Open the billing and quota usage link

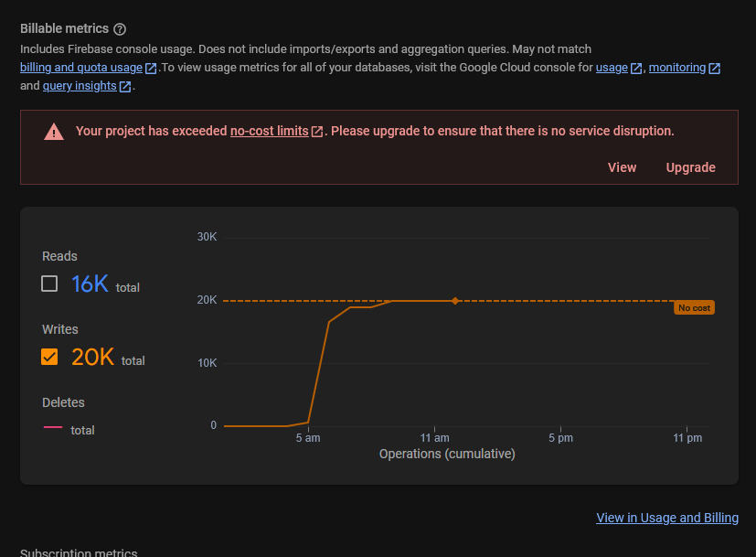(x=81, y=68)
